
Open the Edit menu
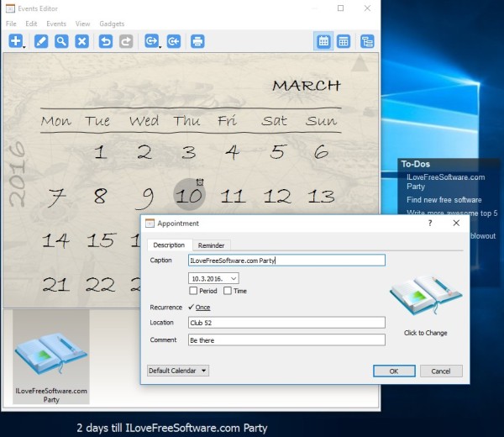[x=31, y=24]
